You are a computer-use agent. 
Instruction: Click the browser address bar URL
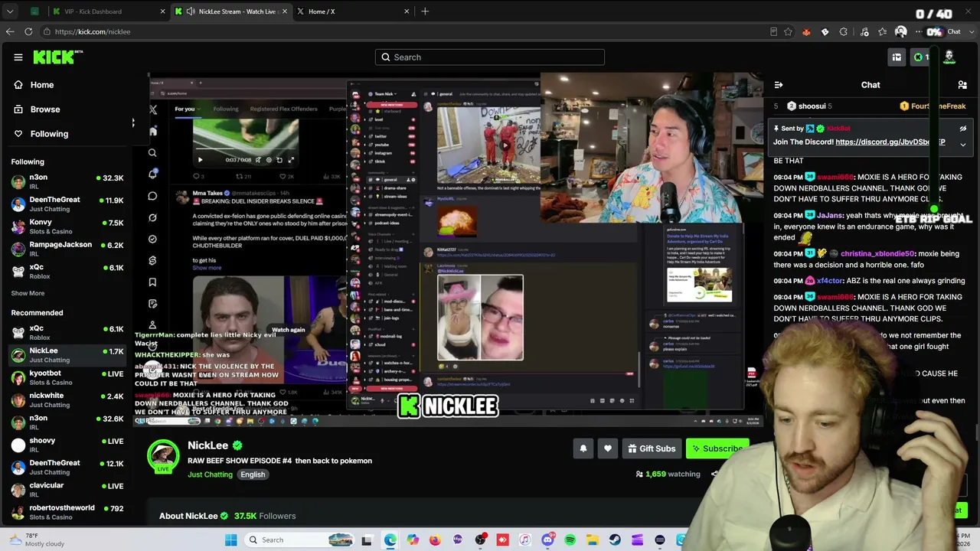(x=93, y=32)
